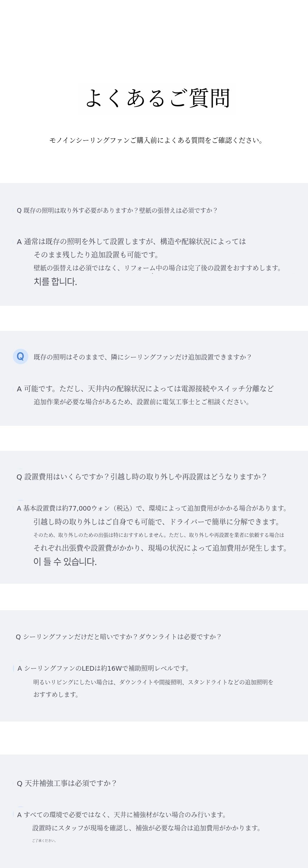The height and width of the screenshot is (868, 308).
Task: Click the Q letter before 既存の照明は取り外す
Action: point(19,211)
